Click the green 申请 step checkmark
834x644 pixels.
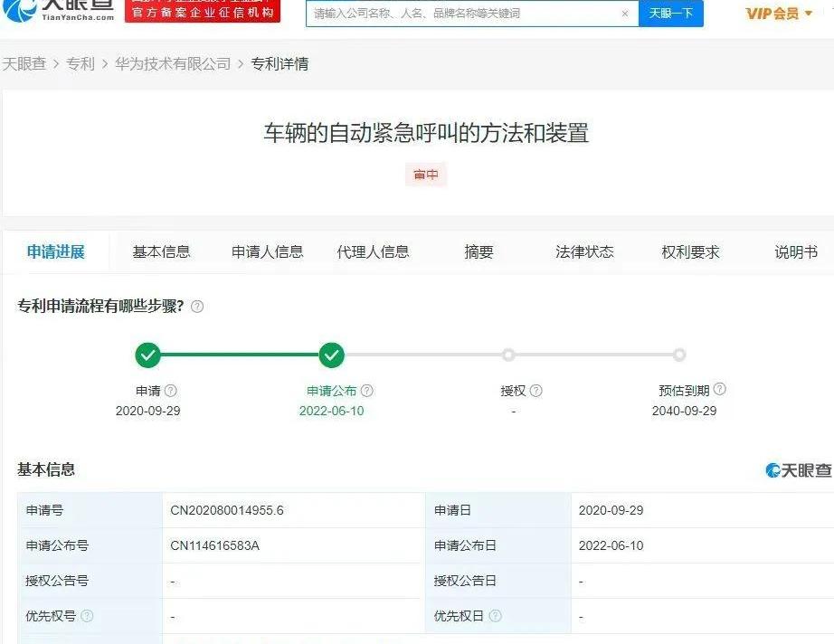pyautogui.click(x=147, y=355)
